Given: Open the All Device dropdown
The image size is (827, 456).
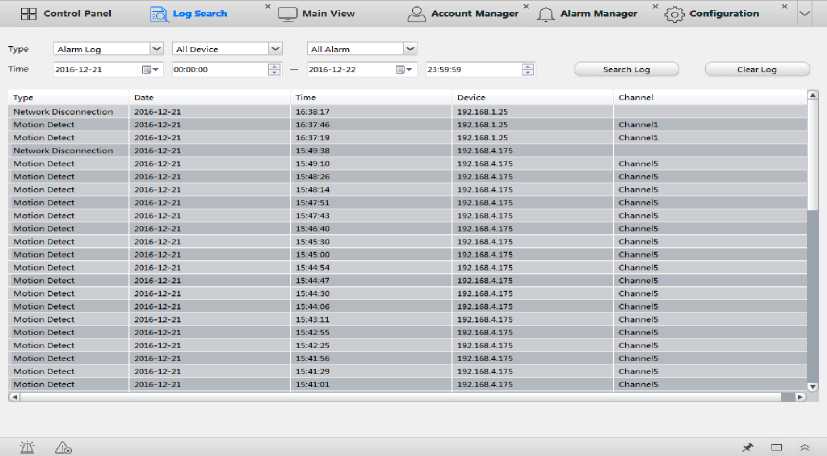Looking at the screenshot, I should tap(275, 48).
